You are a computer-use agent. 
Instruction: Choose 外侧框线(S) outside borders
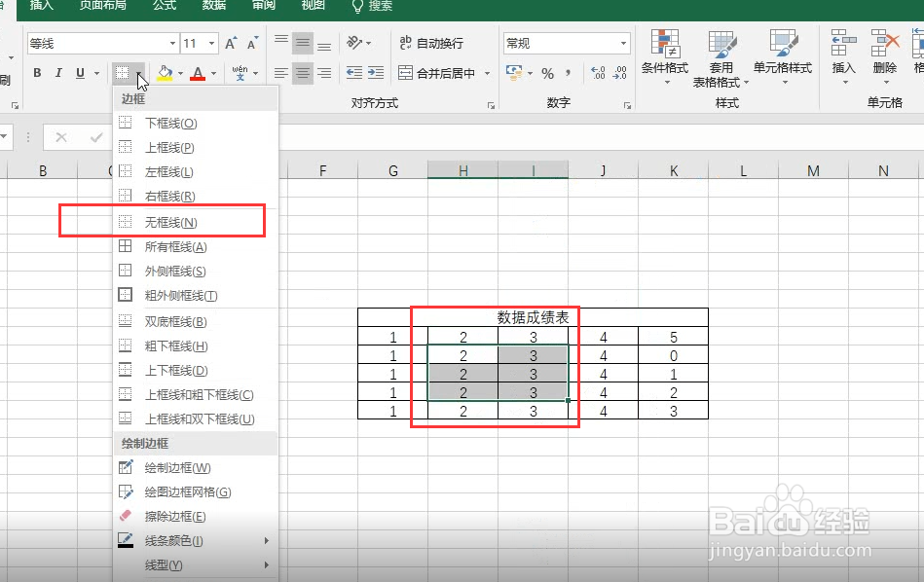(195, 271)
